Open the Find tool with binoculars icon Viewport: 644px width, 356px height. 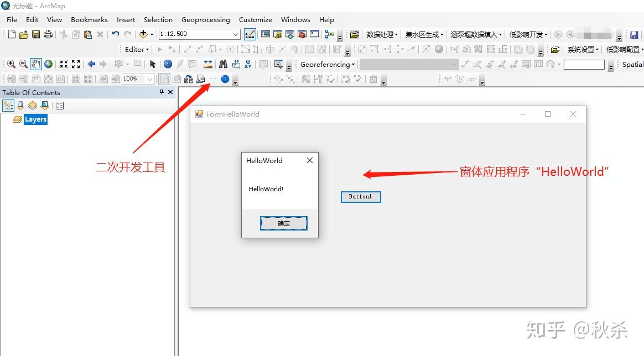tap(223, 64)
